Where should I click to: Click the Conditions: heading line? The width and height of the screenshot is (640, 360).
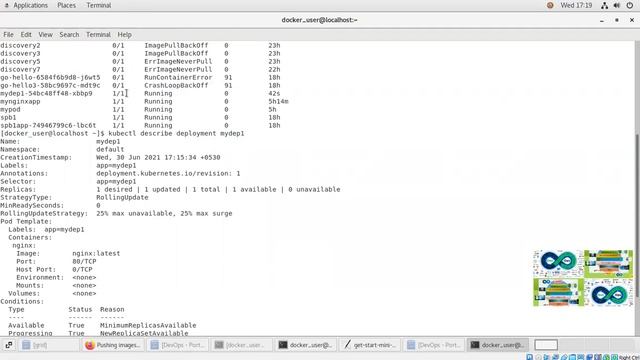22,301
